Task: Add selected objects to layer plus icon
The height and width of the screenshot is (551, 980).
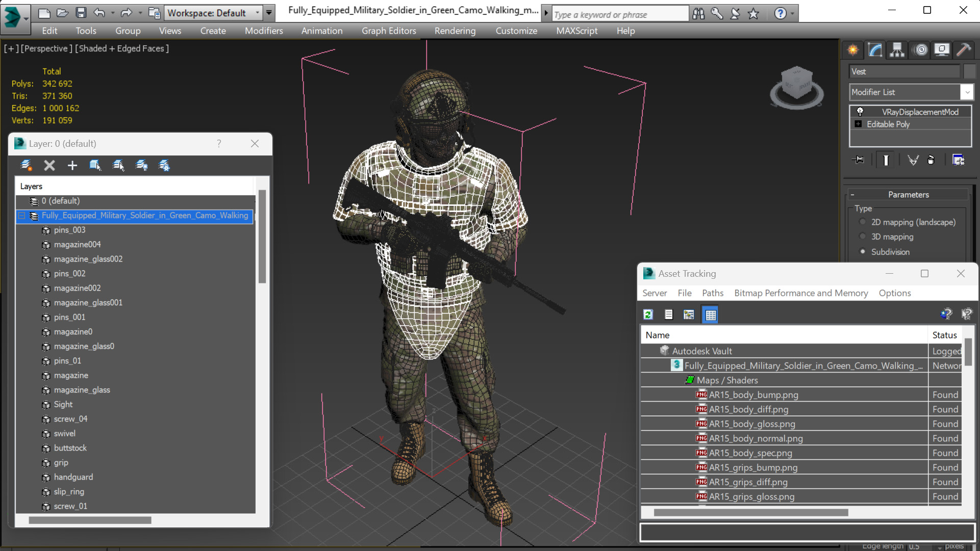Action: click(x=72, y=165)
